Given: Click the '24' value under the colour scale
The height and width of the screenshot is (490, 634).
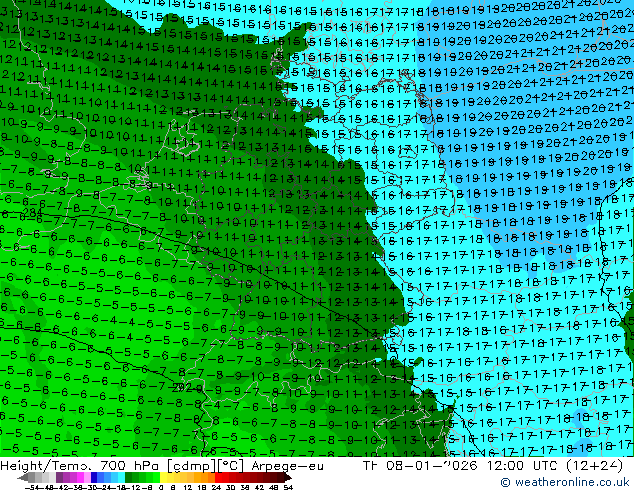Looking at the screenshot, I should click(x=216, y=488).
